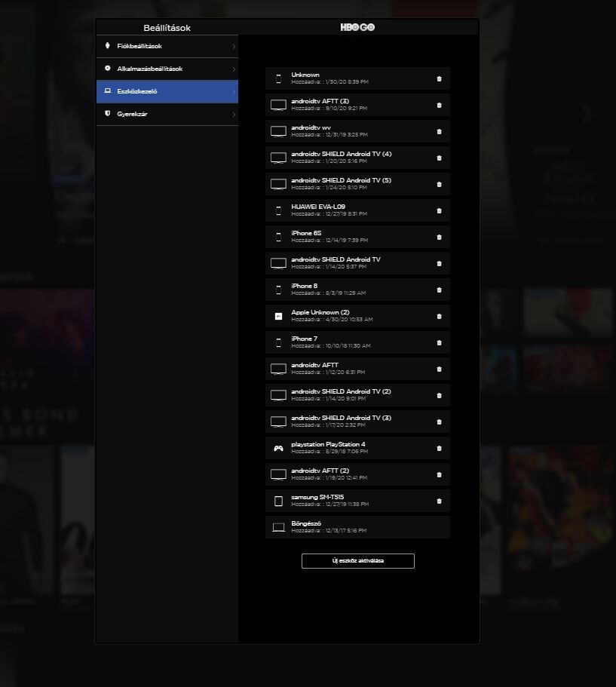Remove androidtv AFTT (2) device

pyautogui.click(x=439, y=474)
